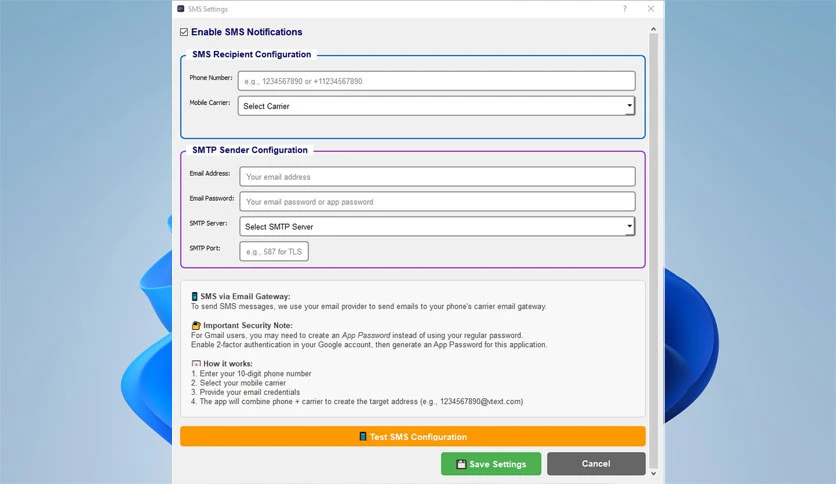Viewport: 836px width, 484px height.
Task: Click the SMS Recipient Configuration heading
Action: click(x=251, y=54)
